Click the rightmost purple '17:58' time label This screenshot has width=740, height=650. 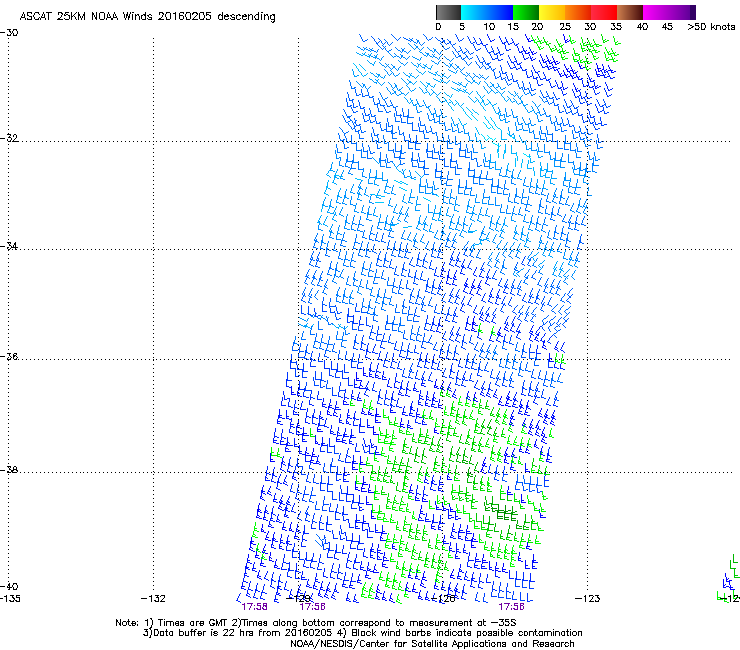click(512, 607)
